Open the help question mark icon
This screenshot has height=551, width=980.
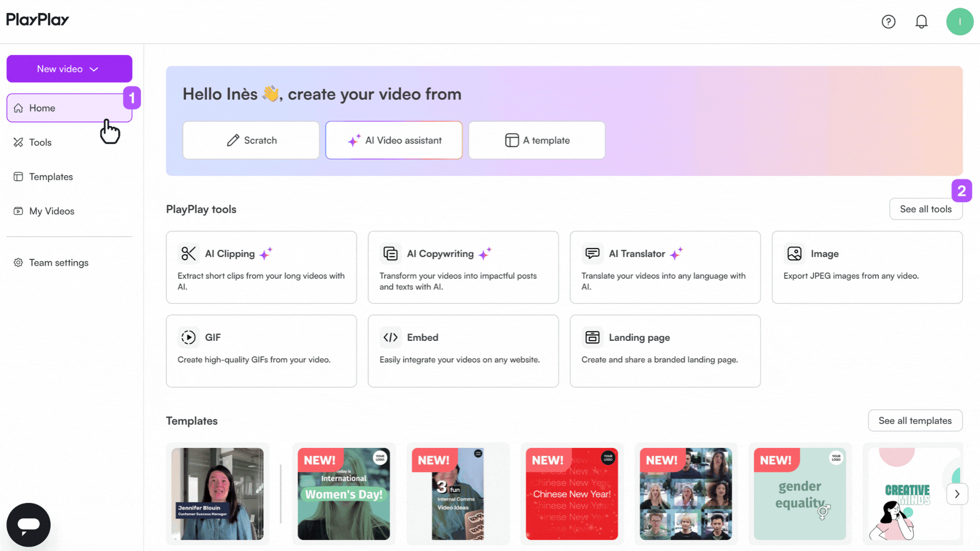tap(888, 22)
